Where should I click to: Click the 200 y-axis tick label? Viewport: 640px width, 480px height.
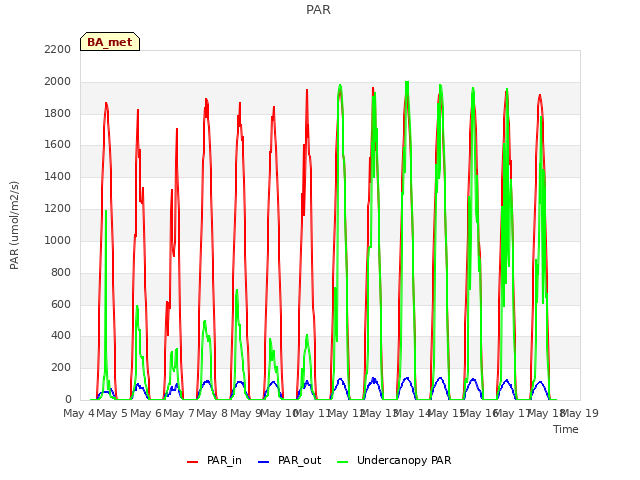(61, 368)
